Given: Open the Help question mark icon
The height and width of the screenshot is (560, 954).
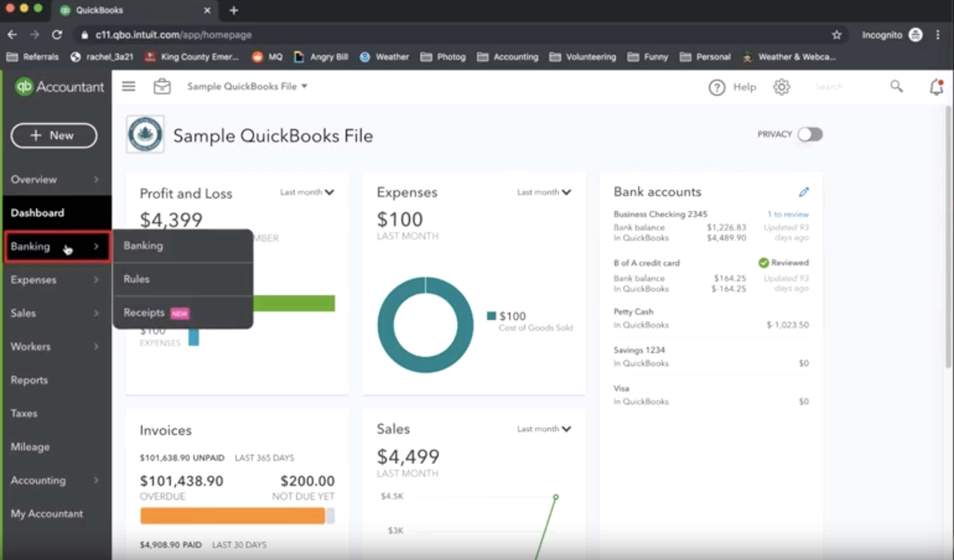Looking at the screenshot, I should point(717,88).
